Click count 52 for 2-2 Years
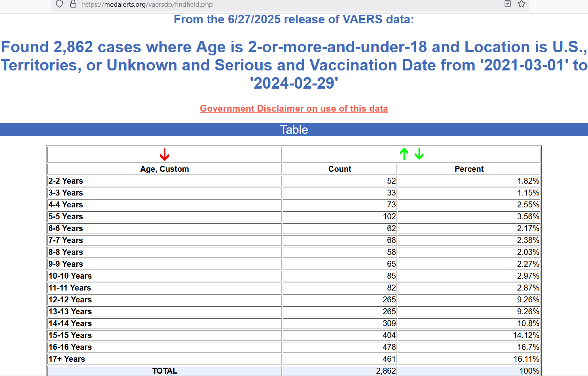This screenshot has height=376, width=588. coord(391,181)
